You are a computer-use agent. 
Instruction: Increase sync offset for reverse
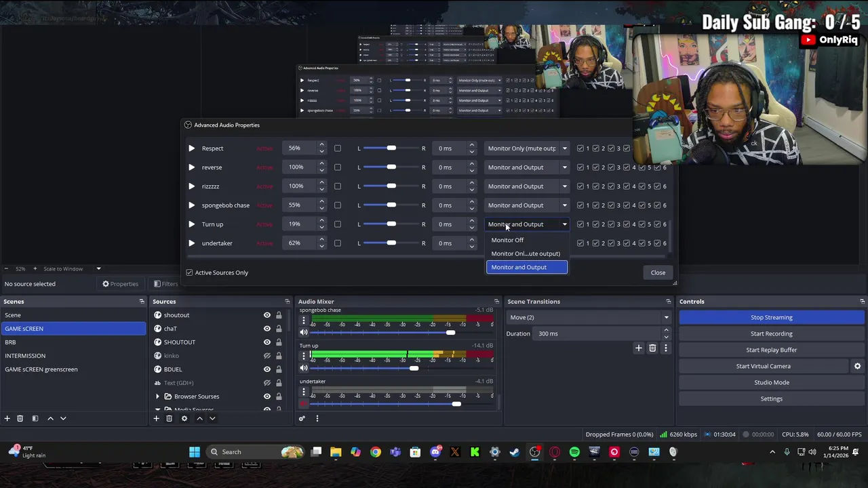(472, 165)
